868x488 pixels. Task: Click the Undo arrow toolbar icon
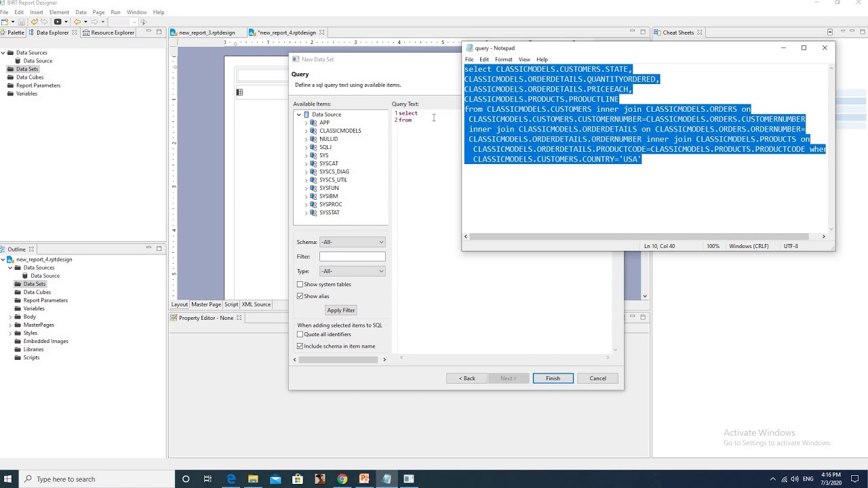point(33,22)
